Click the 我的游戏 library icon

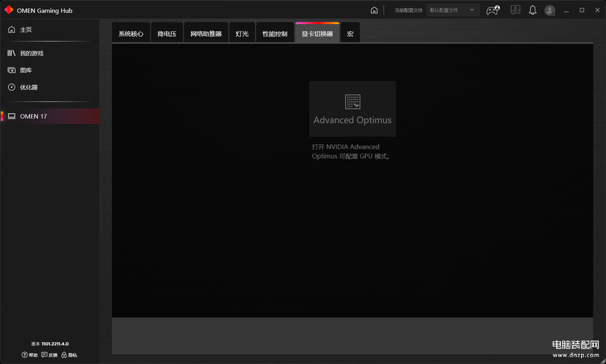tap(11, 53)
